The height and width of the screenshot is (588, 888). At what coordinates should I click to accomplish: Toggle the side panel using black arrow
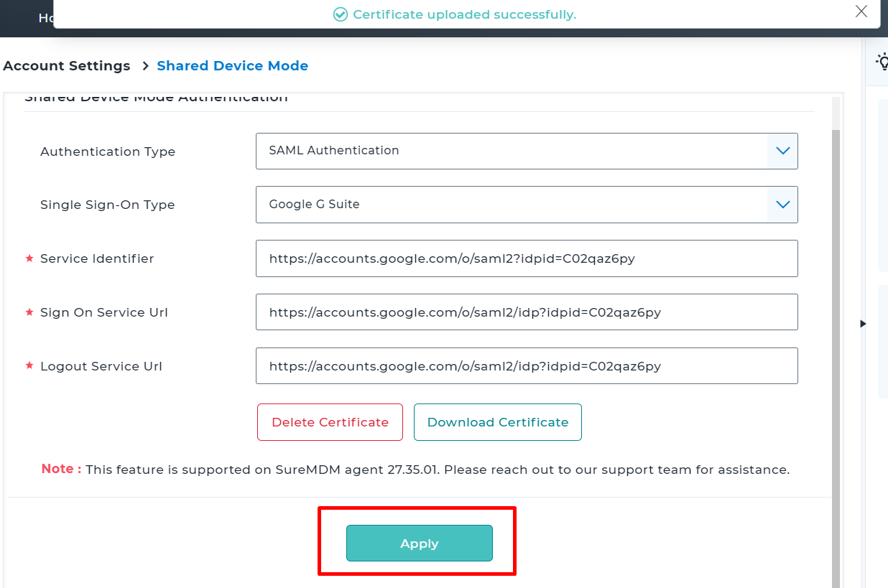click(863, 324)
